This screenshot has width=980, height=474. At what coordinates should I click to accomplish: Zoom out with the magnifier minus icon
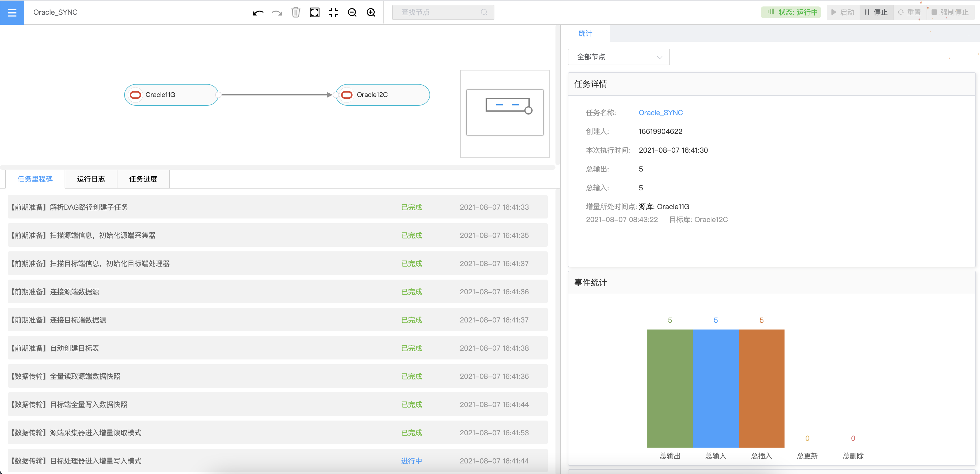click(x=352, y=13)
